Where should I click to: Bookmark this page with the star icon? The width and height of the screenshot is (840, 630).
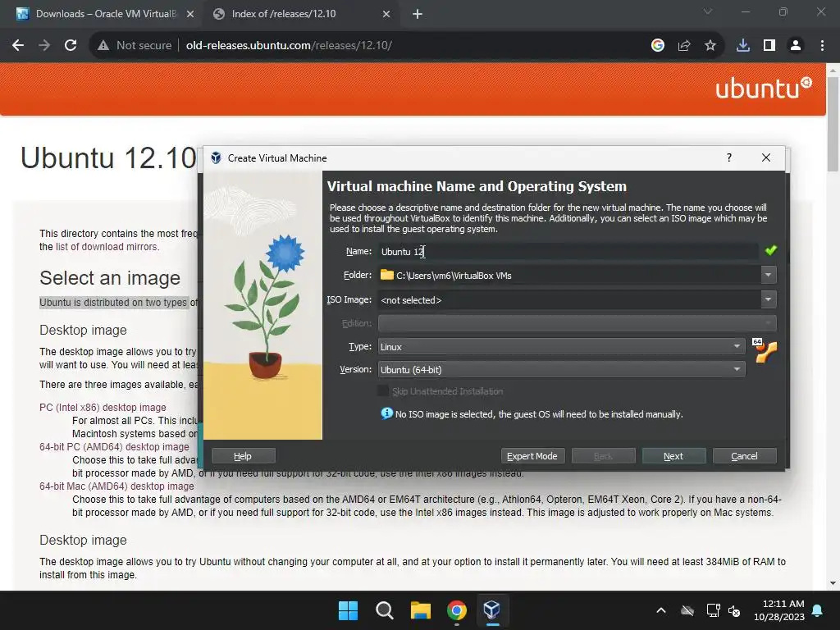point(710,46)
